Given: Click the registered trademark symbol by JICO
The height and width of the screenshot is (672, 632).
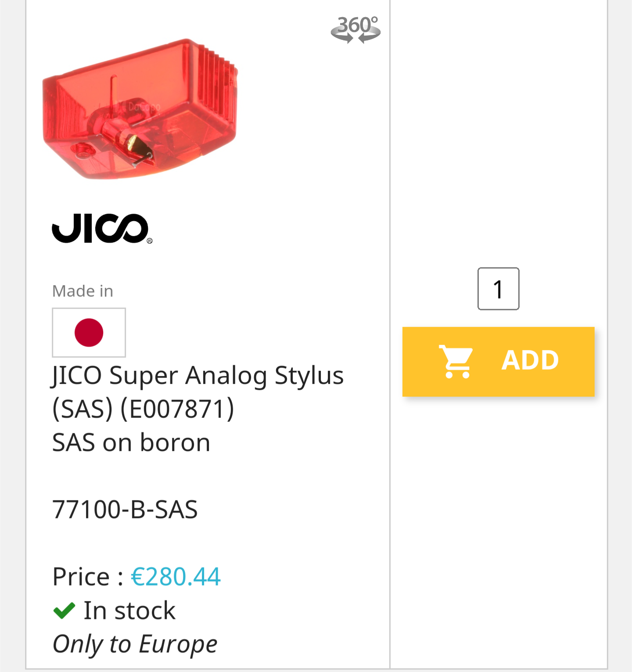Looking at the screenshot, I should coord(150,241).
